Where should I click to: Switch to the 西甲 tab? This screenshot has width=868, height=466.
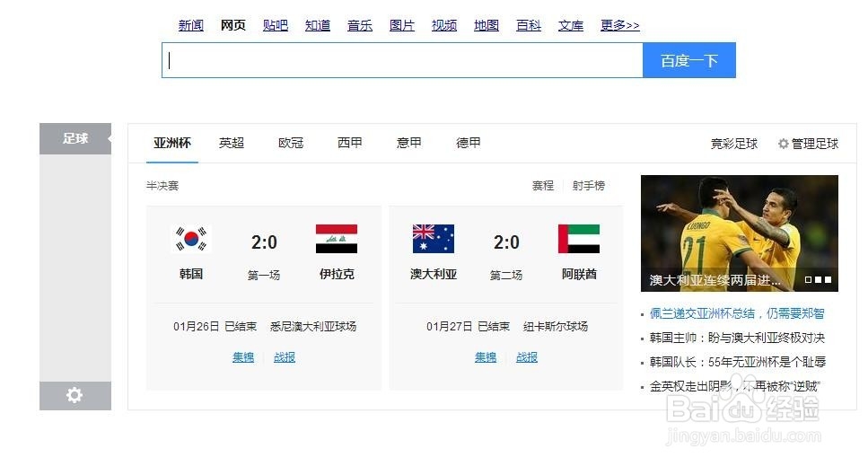350,143
